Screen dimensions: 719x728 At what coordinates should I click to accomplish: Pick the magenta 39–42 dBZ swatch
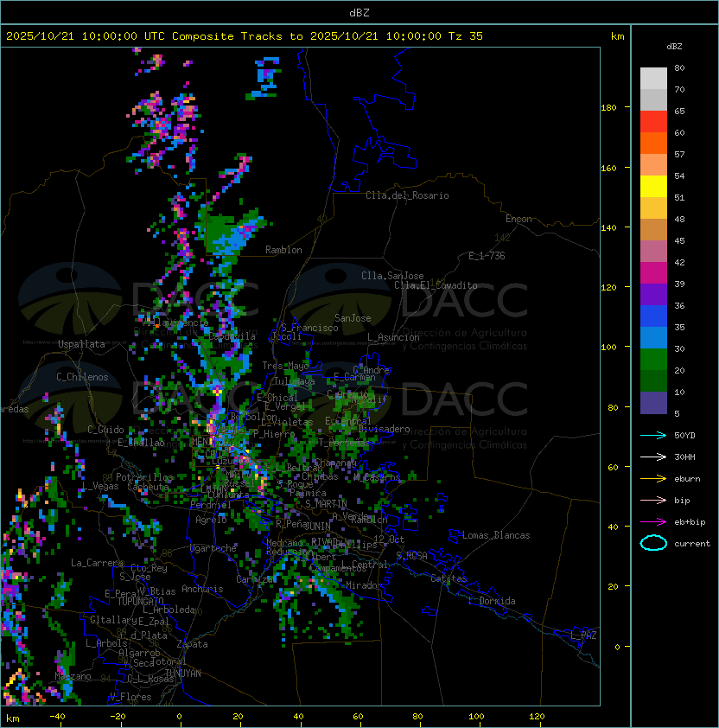[x=653, y=273]
